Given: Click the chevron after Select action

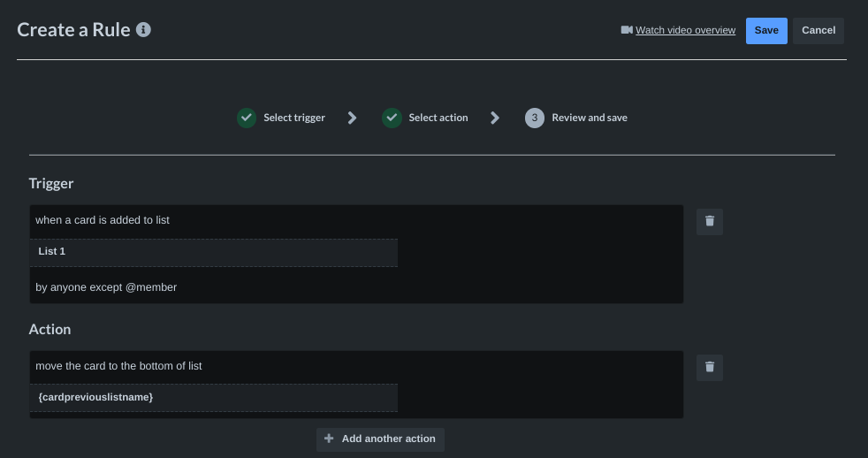Looking at the screenshot, I should [495, 118].
